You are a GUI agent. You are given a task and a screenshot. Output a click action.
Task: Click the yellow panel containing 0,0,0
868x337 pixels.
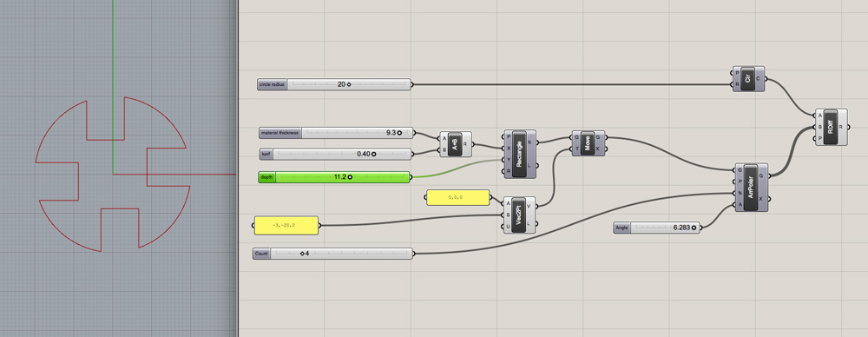[457, 197]
